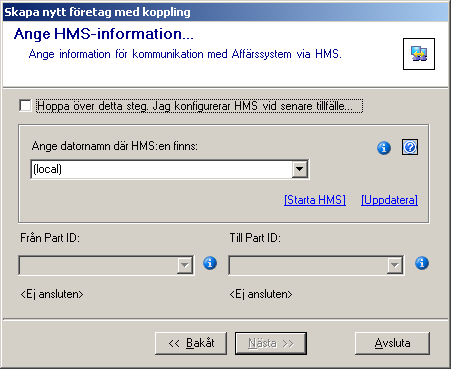Click the 'Till Part ID:' label
Image resolution: width=451 pixels, height=369 pixels.
[x=255, y=238]
